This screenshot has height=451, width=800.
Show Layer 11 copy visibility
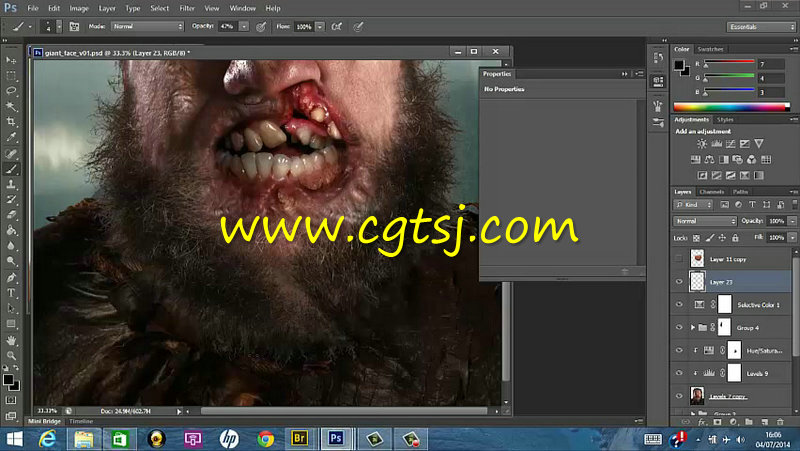pos(679,259)
